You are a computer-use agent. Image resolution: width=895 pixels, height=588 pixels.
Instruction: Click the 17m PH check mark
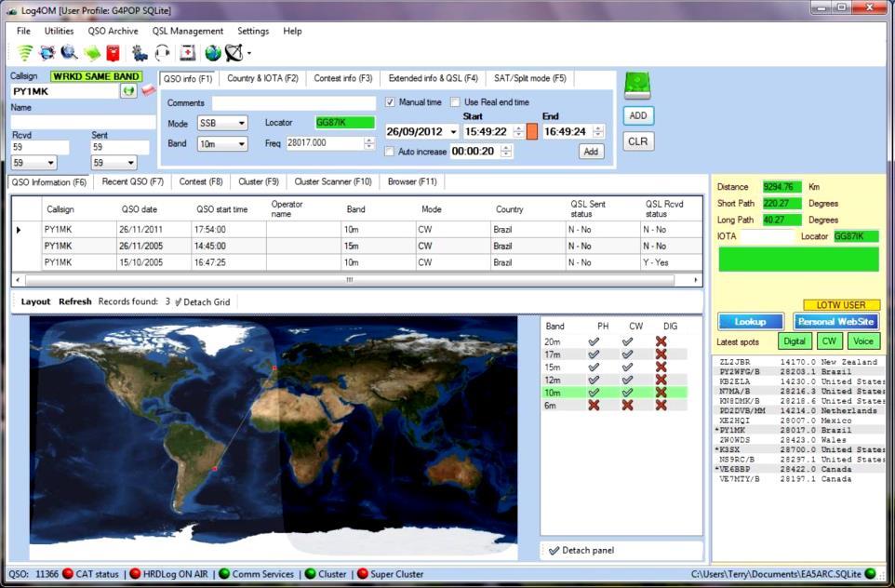tap(594, 354)
